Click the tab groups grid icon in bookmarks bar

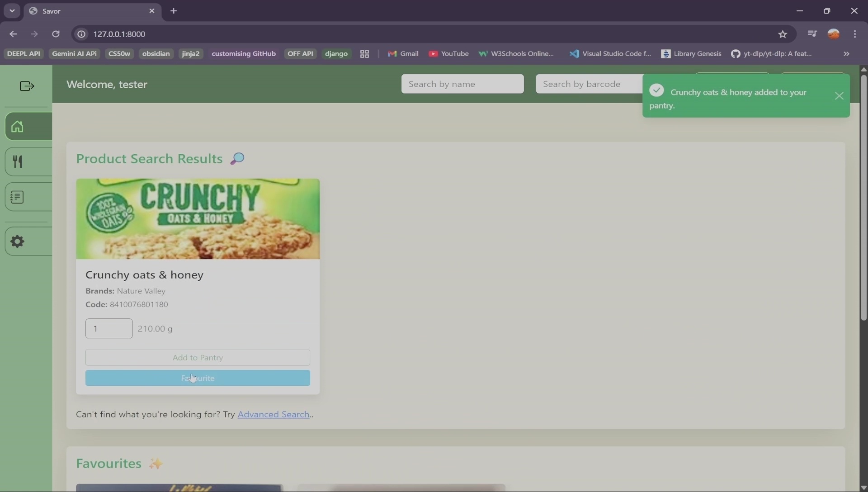365,54
